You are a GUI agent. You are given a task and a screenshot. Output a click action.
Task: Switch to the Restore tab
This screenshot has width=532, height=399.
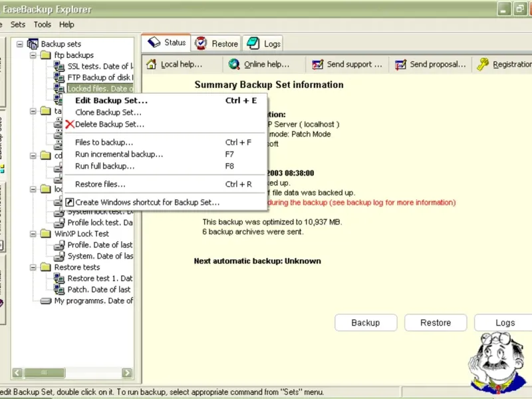(x=217, y=43)
